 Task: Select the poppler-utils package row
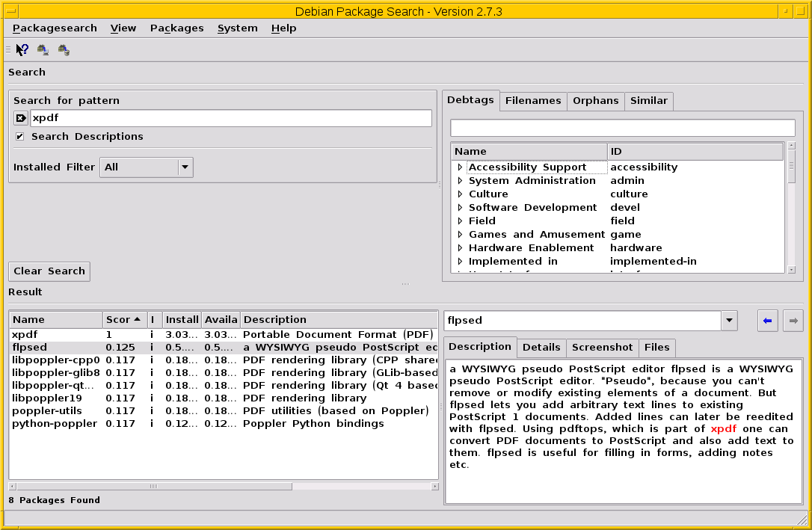(47, 410)
